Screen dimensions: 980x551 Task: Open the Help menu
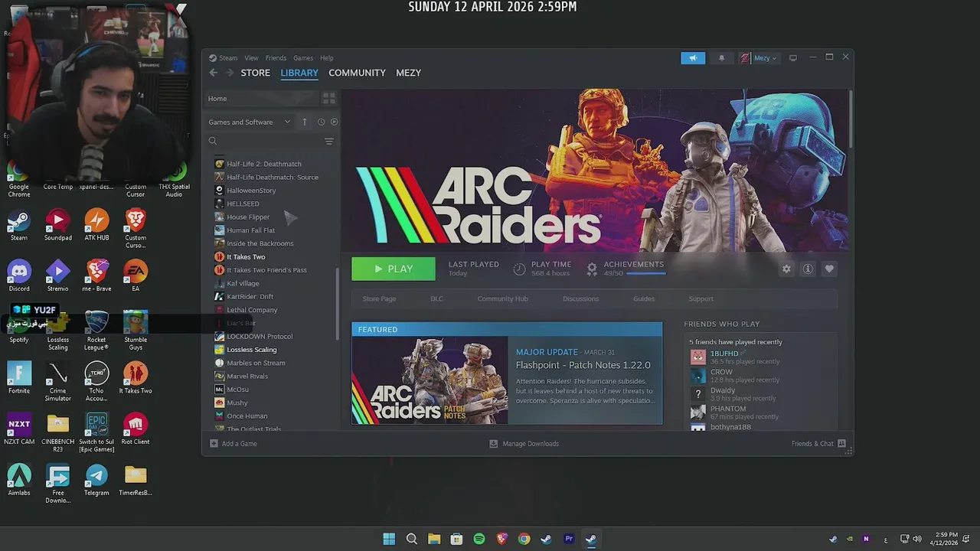327,58
